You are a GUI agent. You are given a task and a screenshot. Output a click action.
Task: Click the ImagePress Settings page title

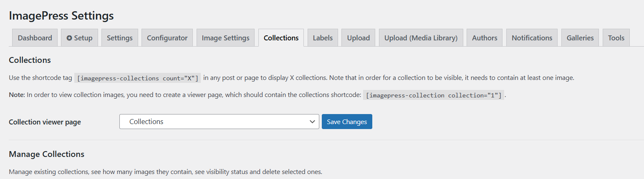point(61,15)
